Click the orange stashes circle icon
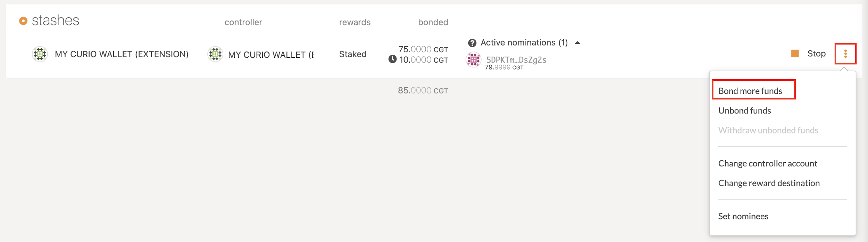The height and width of the screenshot is (242, 868). pos(23,21)
